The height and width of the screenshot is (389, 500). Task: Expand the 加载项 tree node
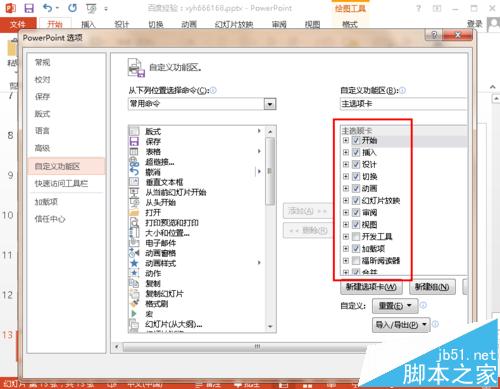(346, 248)
